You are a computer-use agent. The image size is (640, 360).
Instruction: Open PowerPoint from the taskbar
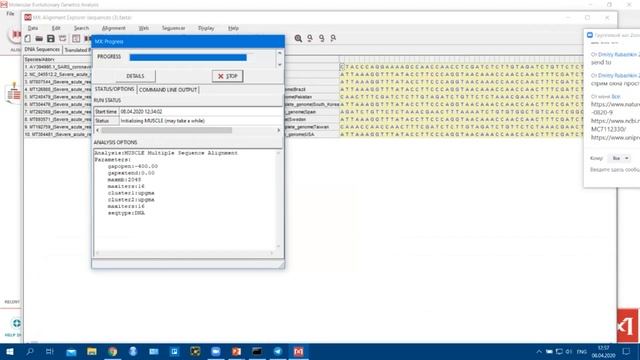point(236,351)
